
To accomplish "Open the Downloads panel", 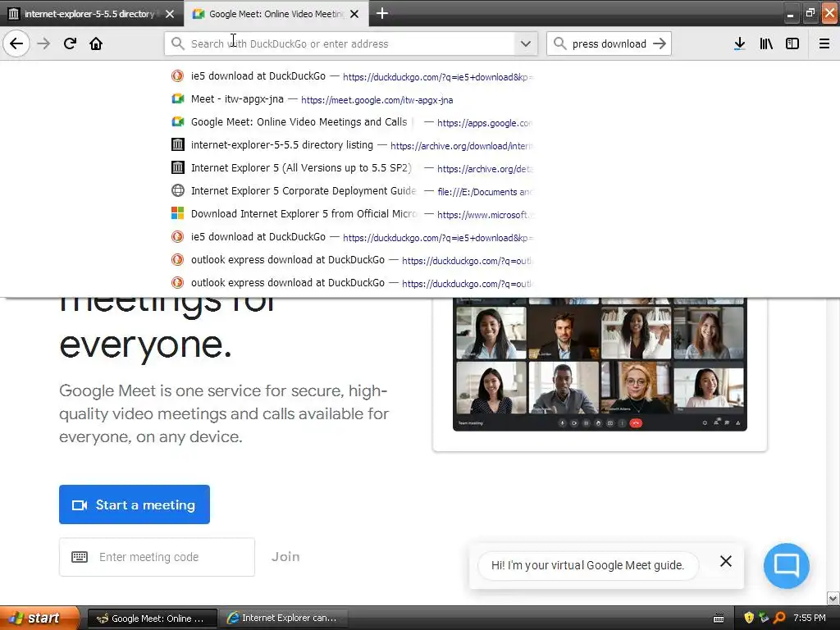I will [739, 43].
